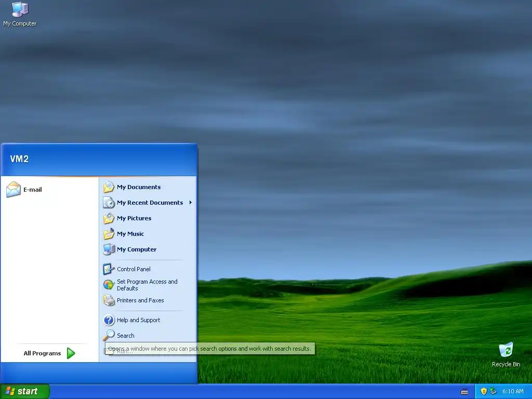Click the My Pictures folder icon
Screen dimensions: 532x399
click(109, 218)
